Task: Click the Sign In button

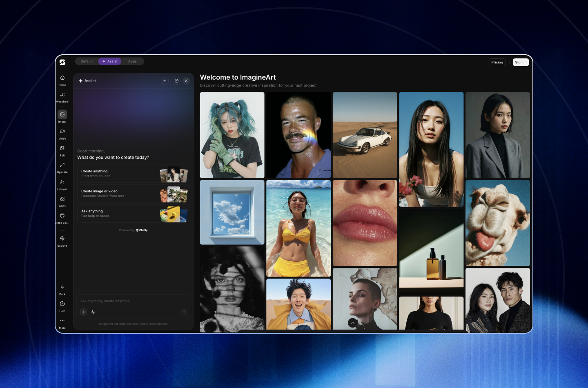Action: pos(521,62)
